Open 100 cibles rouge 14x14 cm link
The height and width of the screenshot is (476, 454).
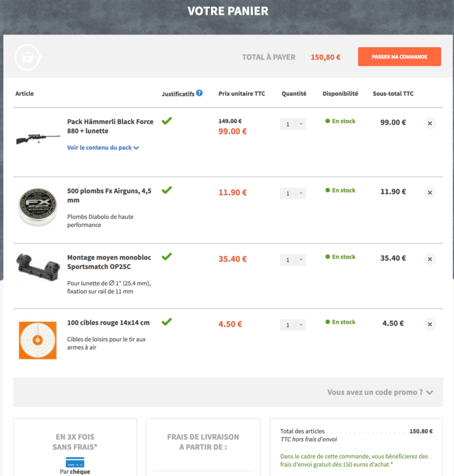coord(108,322)
